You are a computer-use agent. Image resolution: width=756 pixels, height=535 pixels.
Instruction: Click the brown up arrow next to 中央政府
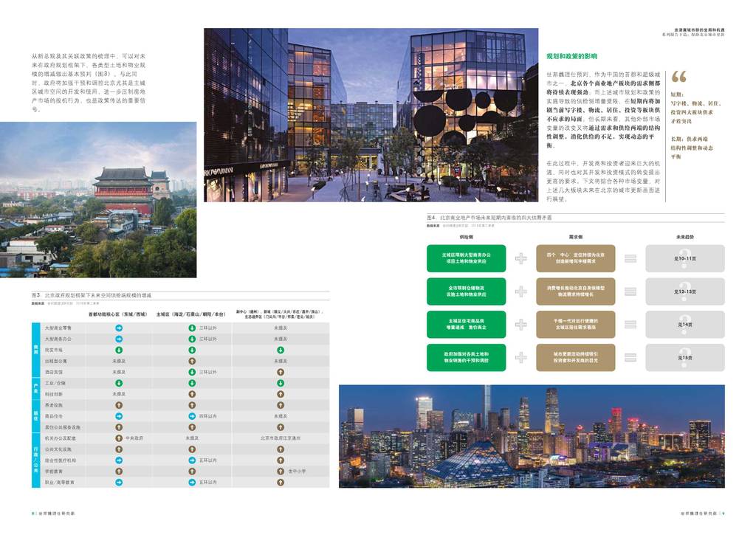[119, 438]
